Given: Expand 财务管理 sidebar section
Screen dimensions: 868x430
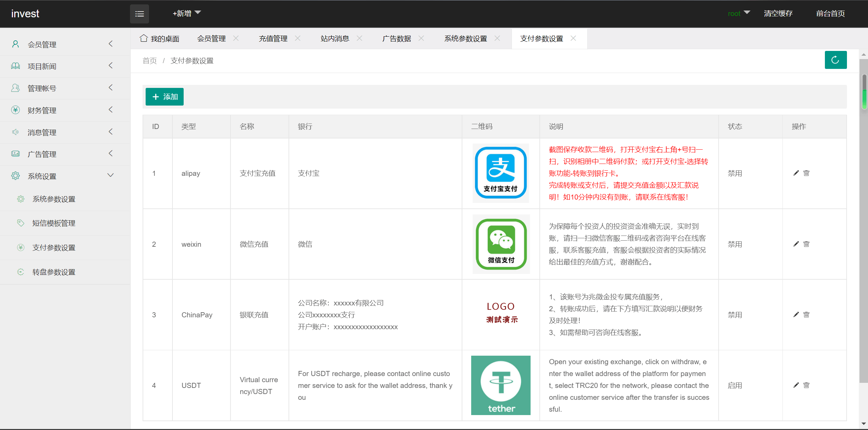Looking at the screenshot, I should (x=60, y=110).
